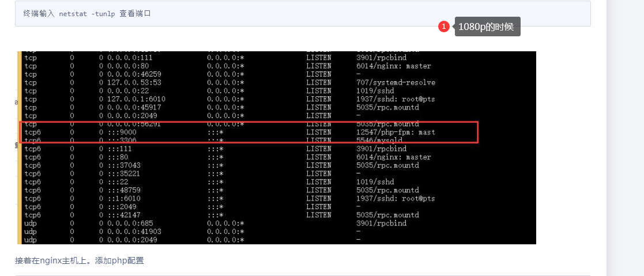This screenshot has height=276, width=644.
Task: Click the "127.0.0.1:6010" local address
Action: [137, 99]
